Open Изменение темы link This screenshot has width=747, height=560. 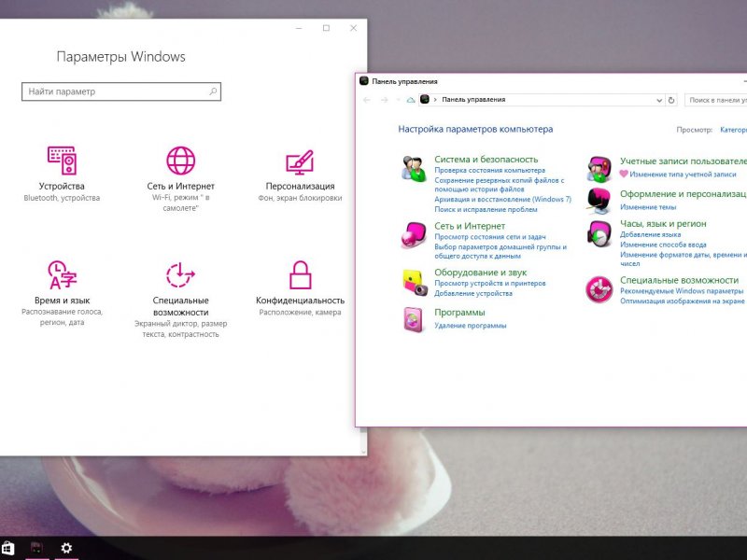pos(648,207)
